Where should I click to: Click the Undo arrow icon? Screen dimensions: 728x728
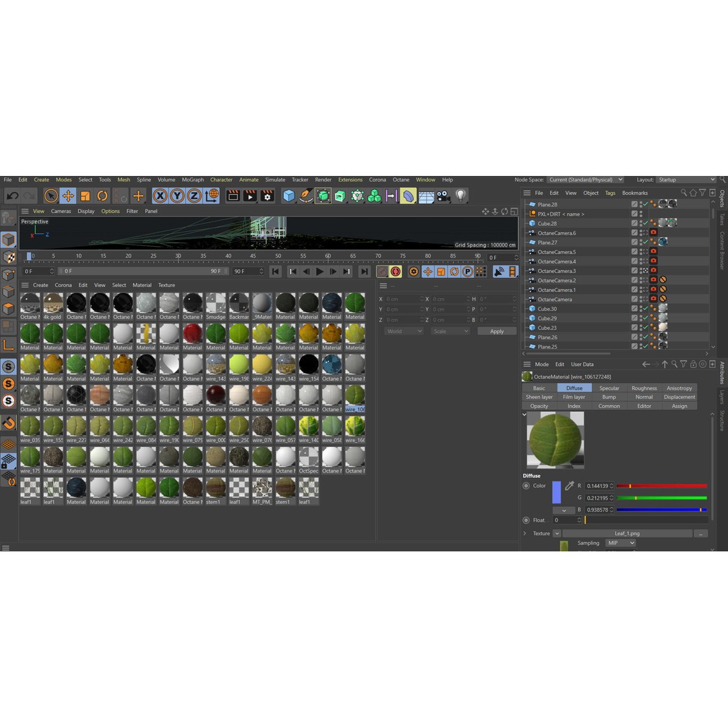12,195
